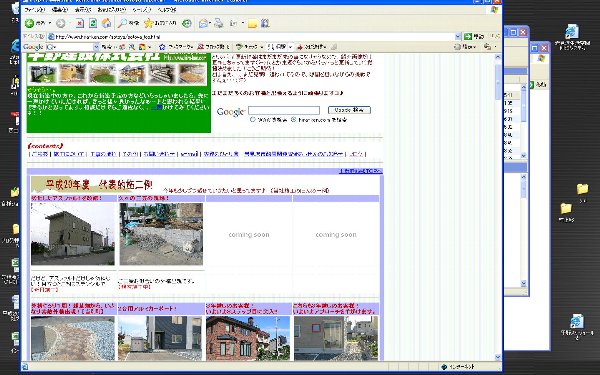Viewport: 600px width, 375px height.
Task: Open the History icon beside Favorites
Action: (x=186, y=24)
